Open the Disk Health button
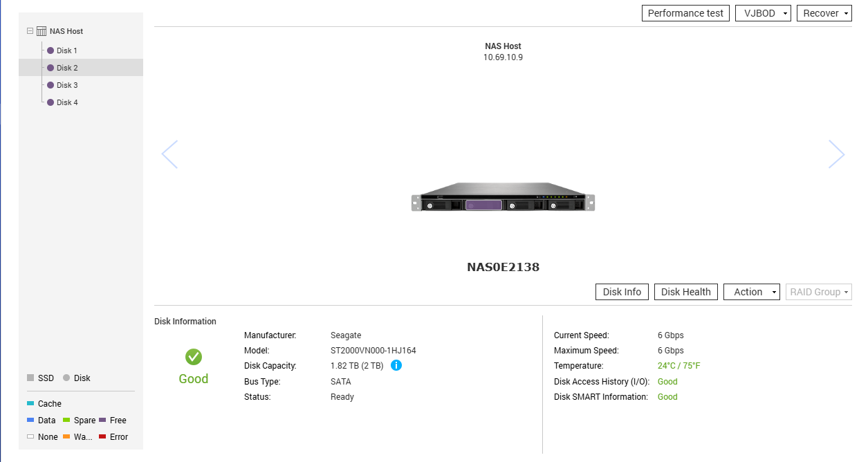This screenshot has width=868, height=462. (685, 292)
